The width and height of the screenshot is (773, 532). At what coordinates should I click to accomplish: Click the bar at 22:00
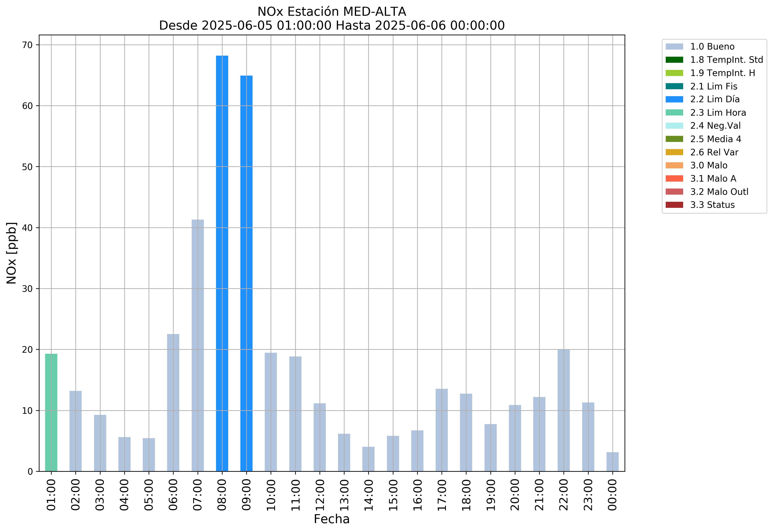coord(564,410)
